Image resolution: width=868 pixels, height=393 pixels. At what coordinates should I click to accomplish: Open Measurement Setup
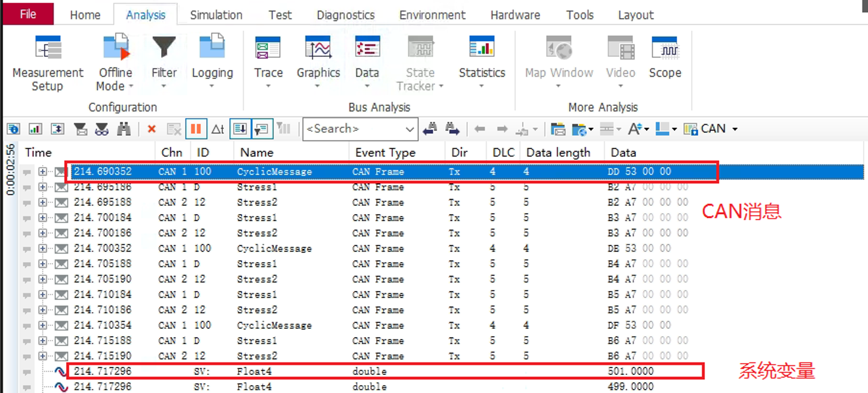pos(48,63)
